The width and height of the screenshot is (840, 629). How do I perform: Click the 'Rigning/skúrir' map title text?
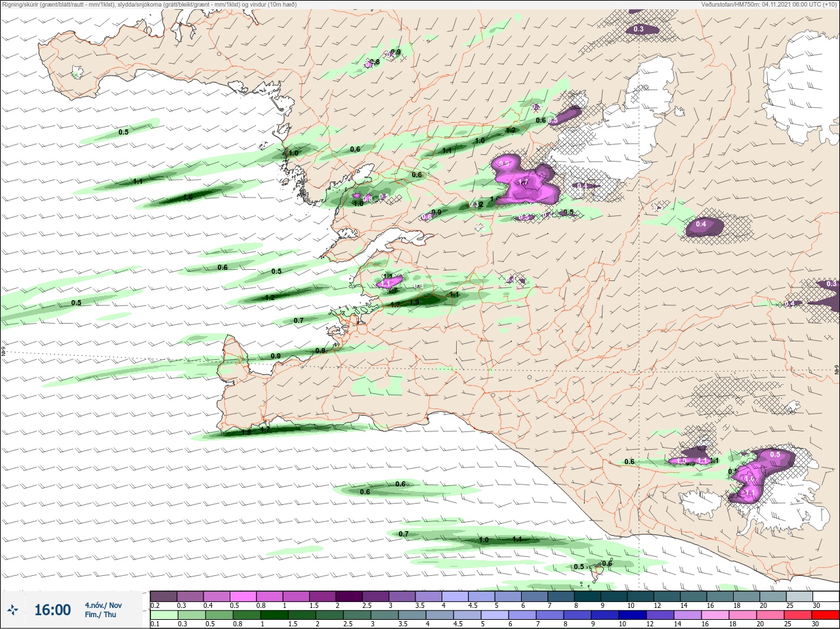coord(149,4)
